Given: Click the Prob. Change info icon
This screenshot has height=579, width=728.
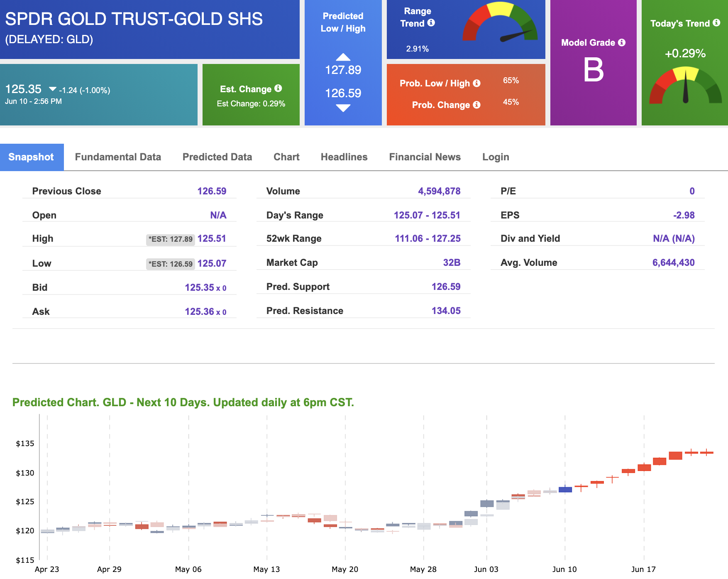Looking at the screenshot, I should (x=476, y=105).
